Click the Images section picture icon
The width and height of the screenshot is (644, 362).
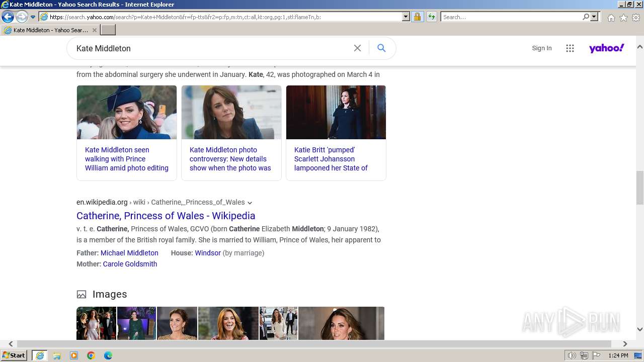[x=82, y=295]
